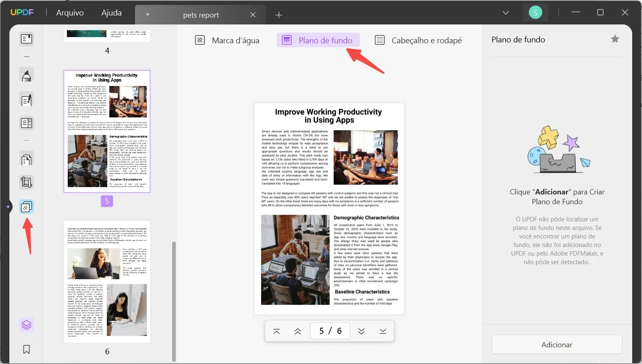This screenshot has width=642, height=364.
Task: Open the Arquivo menu
Action: (70, 13)
